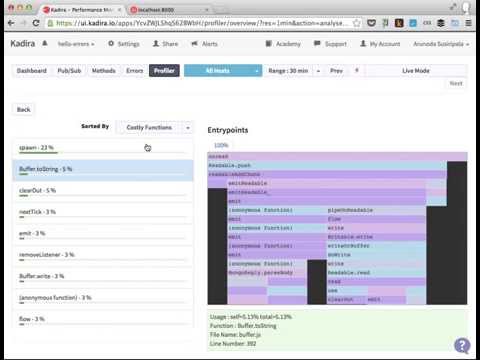
Task: Open the help question-mark chat bubble
Action: coord(462,346)
